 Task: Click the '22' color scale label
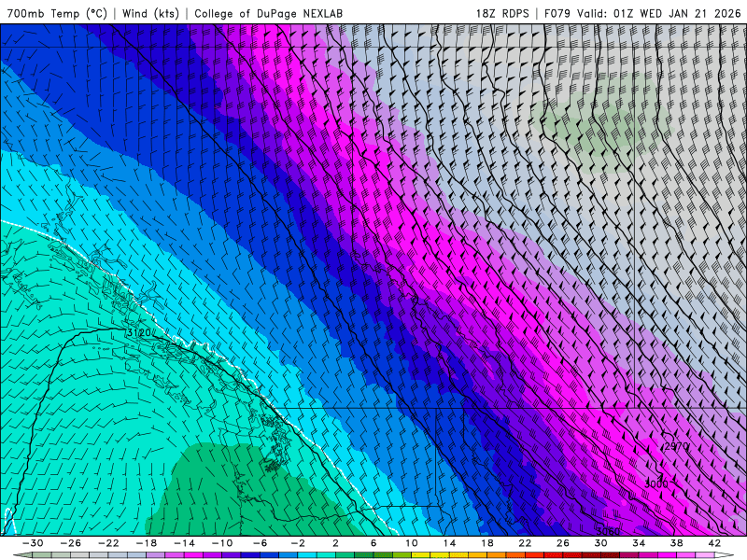click(x=525, y=543)
